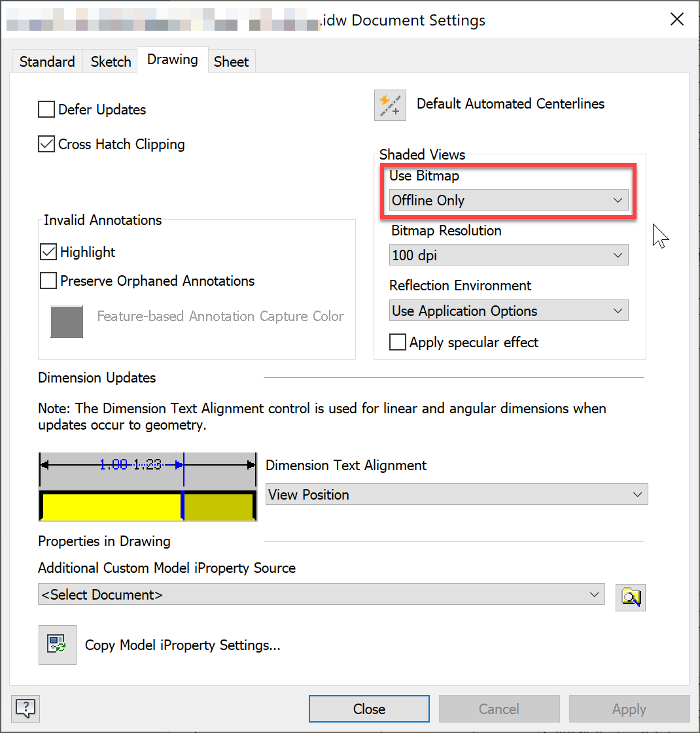This screenshot has width=700, height=733.
Task: Switch to the Standard tab
Action: pos(46,61)
